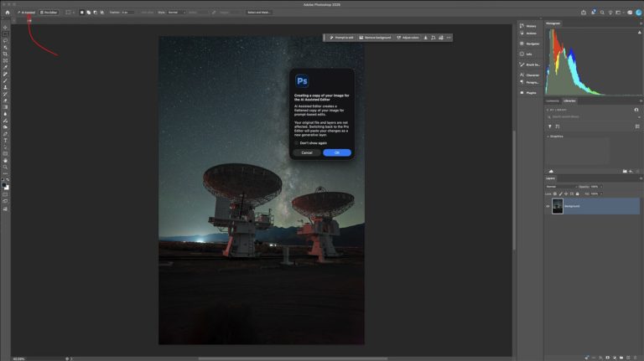Click Adjust colors button
This screenshot has width=644, height=361.
click(408, 38)
